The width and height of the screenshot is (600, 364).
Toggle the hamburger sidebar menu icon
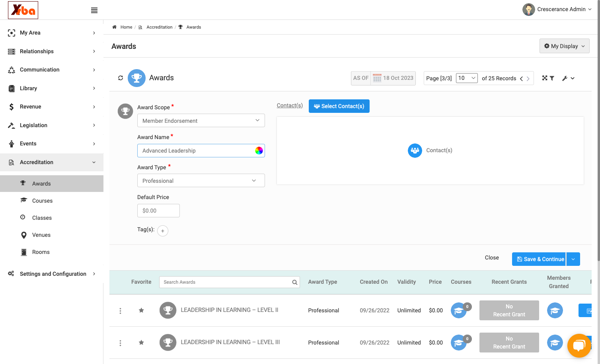94,10
